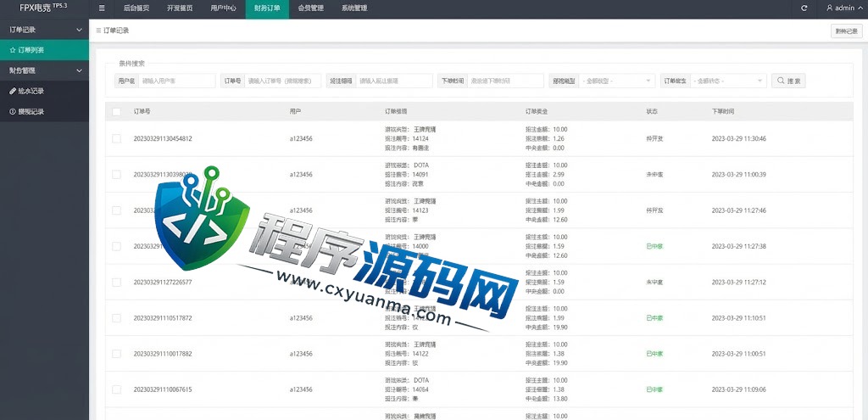Switch to the second top navigation tab
Screen dimensions: 868x420
pos(180,8)
